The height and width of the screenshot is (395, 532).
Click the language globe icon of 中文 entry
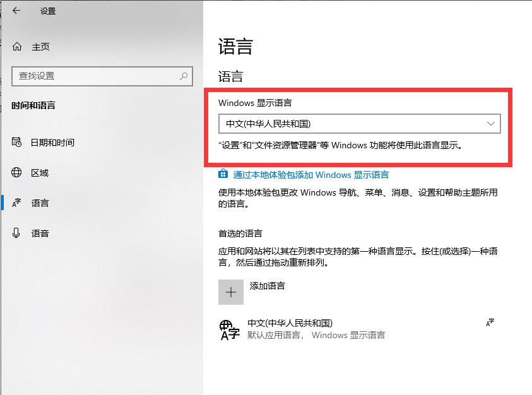point(229,330)
